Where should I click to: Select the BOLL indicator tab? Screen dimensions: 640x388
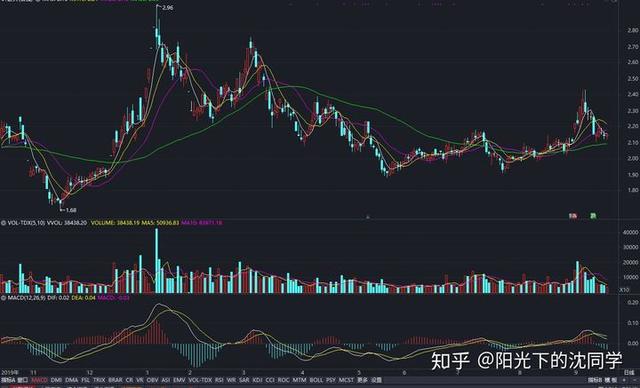coord(316,380)
